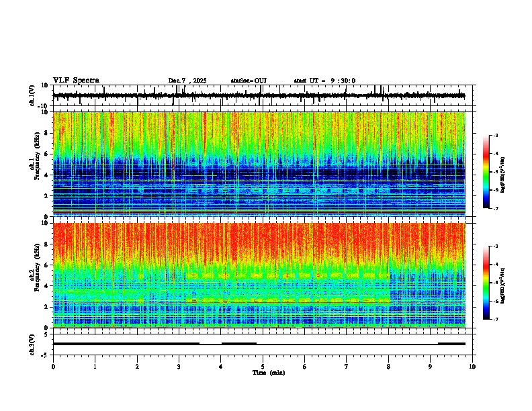This screenshot has height=411, width=532.
Task: Click the 'start UT = 9 :30: 0' text
Action: pyautogui.click(x=324, y=81)
